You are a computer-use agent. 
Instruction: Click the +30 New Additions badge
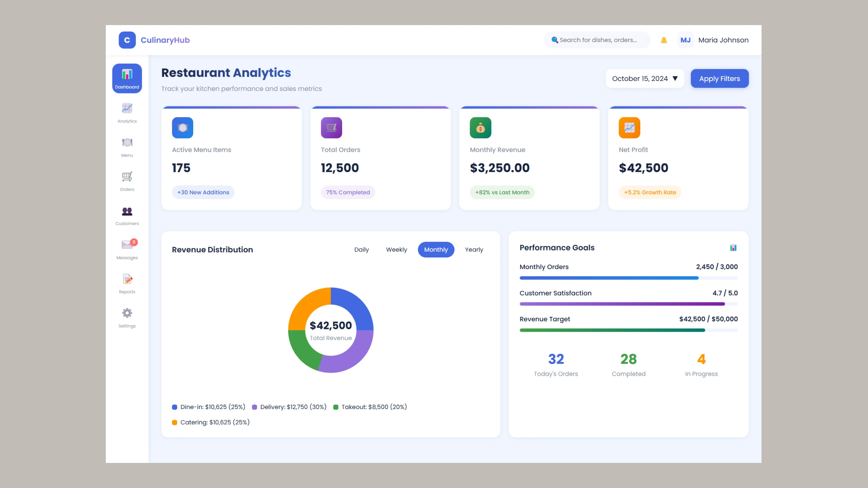[203, 192]
